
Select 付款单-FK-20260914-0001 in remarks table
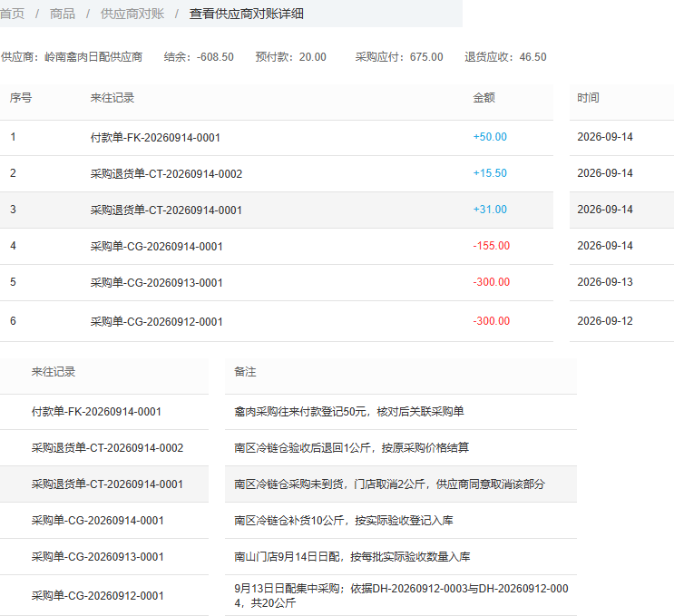(96, 412)
